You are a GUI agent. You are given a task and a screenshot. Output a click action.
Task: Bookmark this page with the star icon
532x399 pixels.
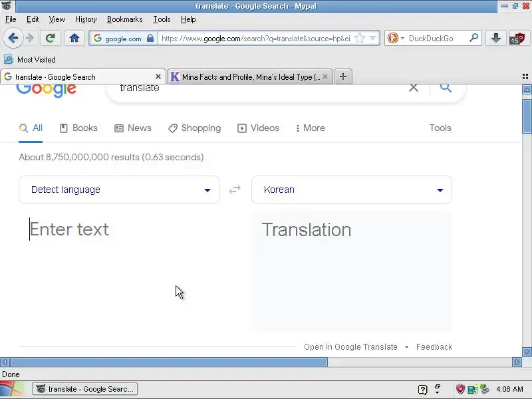pyautogui.click(x=360, y=39)
